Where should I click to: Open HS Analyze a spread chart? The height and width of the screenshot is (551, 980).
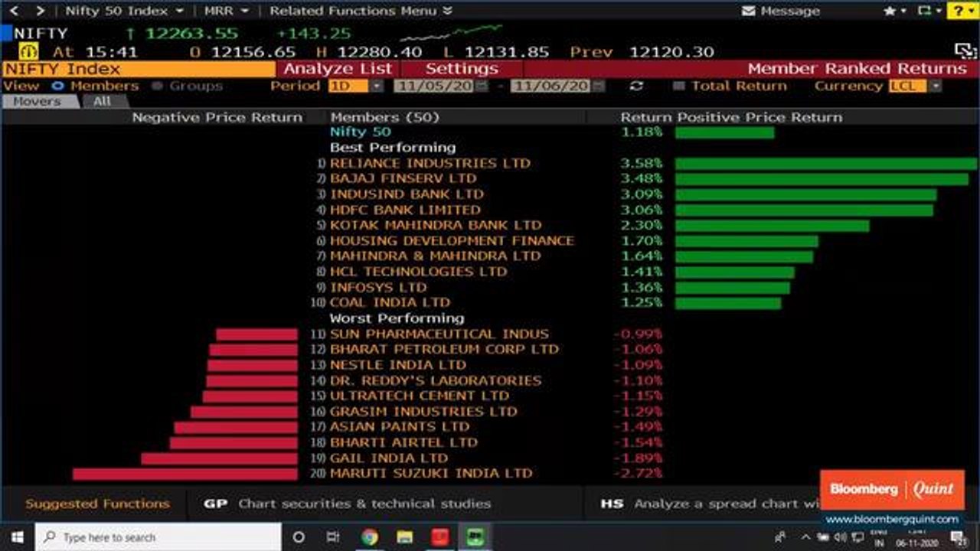pos(710,504)
